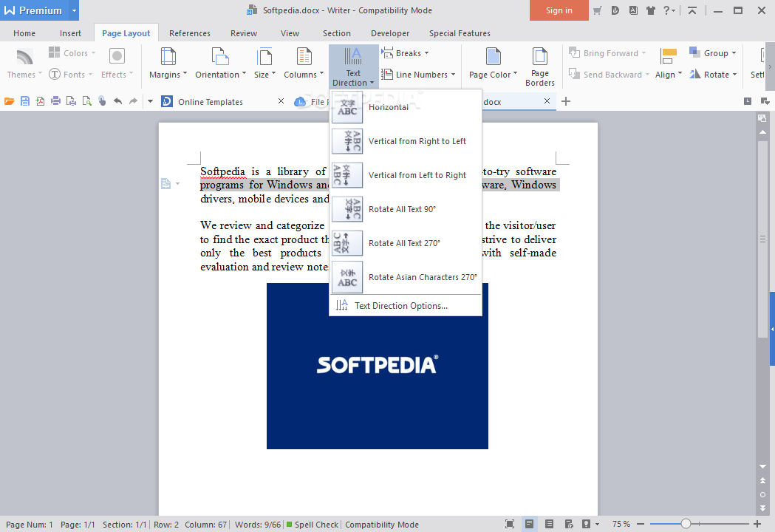Viewport: 775px width, 532px height.
Task: Open the Fonts theme dropdown
Action: [x=71, y=75]
